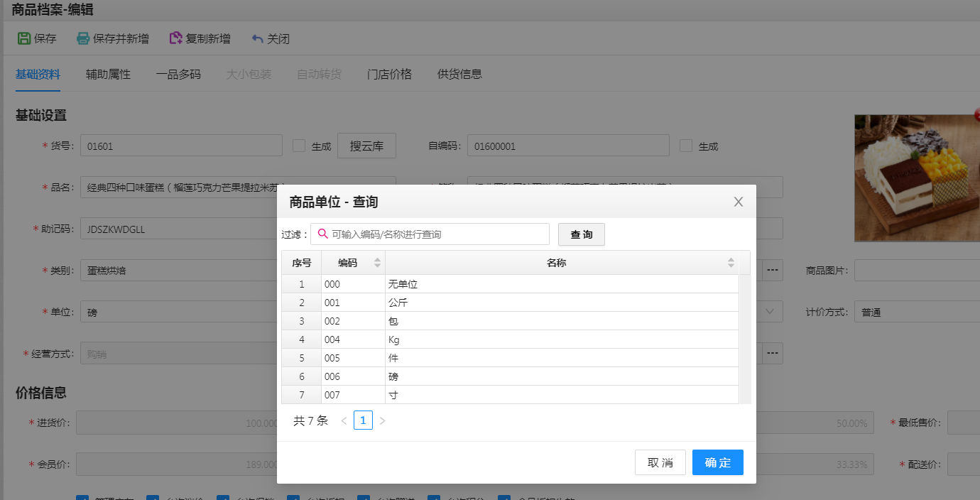The height and width of the screenshot is (500, 980).
Task: Switch to the 门店价格 tab
Action: 388,74
